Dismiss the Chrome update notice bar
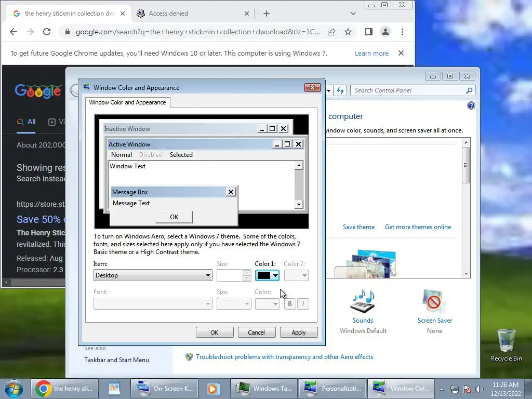Image resolution: width=532 pixels, height=399 pixels. pos(401,54)
